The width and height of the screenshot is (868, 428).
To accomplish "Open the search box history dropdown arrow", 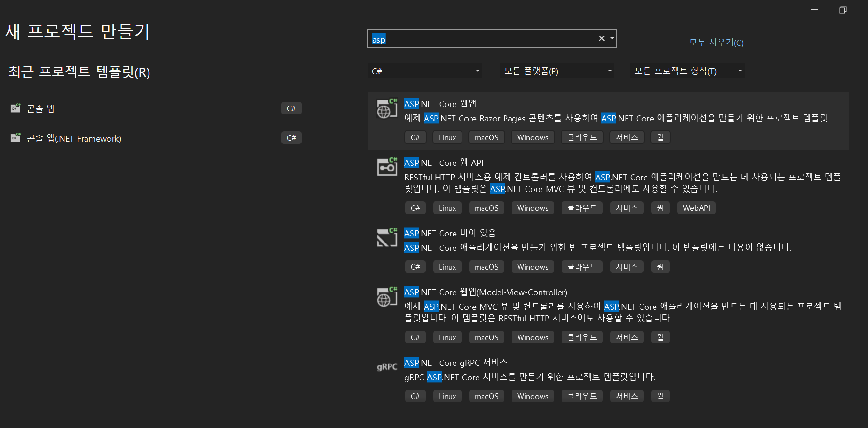I will pos(612,38).
